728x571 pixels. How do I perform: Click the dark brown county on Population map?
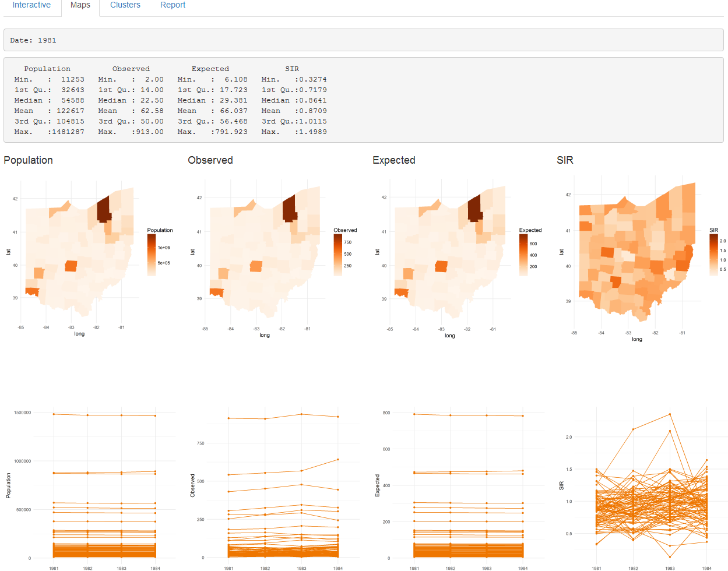(x=103, y=209)
